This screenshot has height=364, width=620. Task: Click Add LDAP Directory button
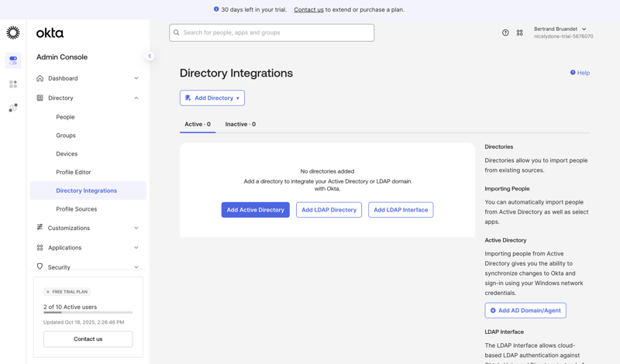pyautogui.click(x=329, y=210)
